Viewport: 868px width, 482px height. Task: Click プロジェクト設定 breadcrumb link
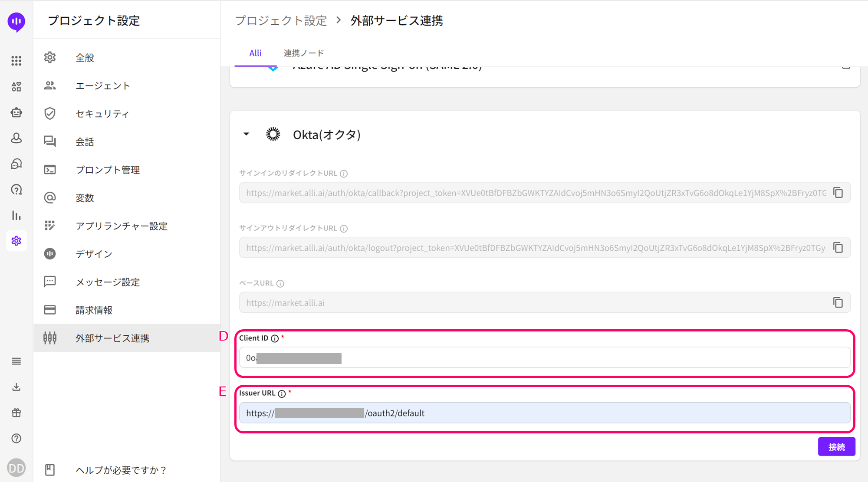click(x=281, y=21)
